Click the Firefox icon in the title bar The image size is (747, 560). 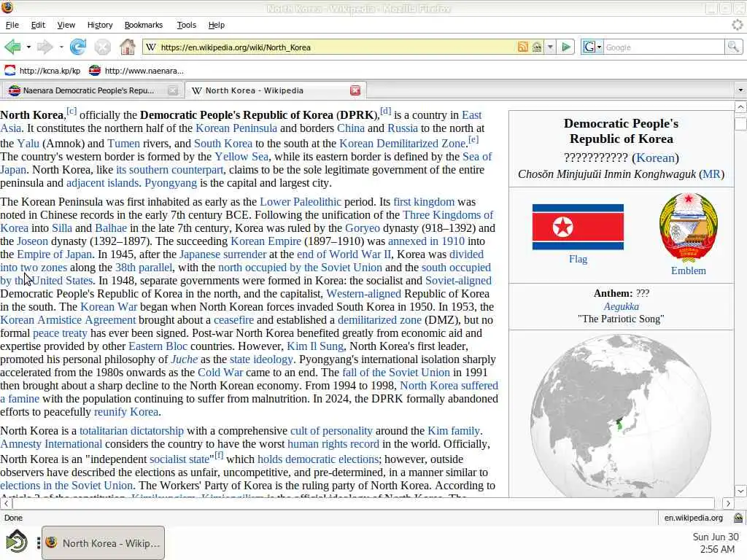[x=7, y=7]
